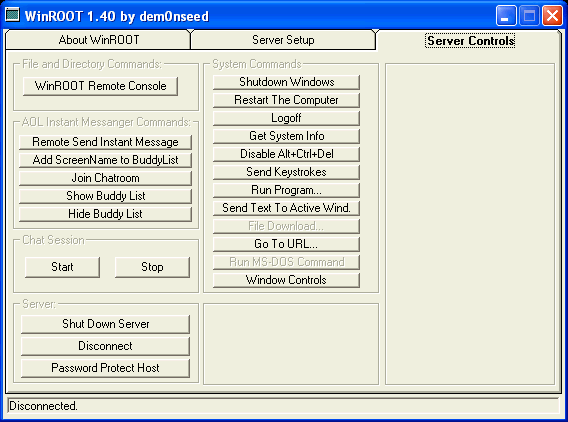The image size is (568, 422).
Task: Start the chat session
Action: [x=62, y=267]
